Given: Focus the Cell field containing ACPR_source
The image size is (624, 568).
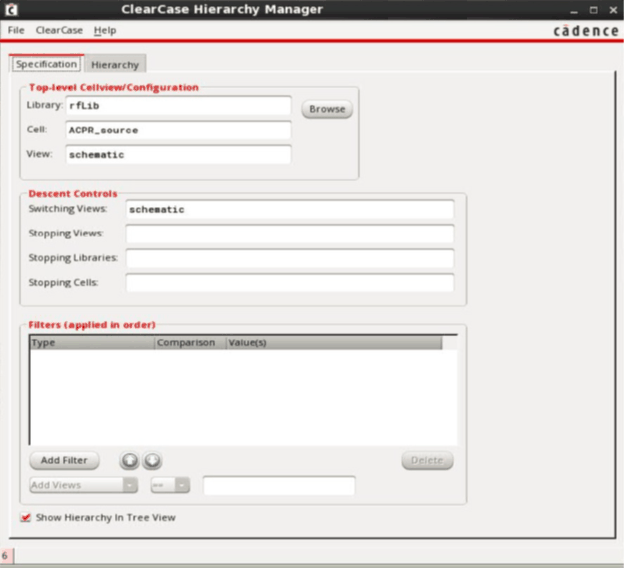Looking at the screenshot, I should 178,130.
